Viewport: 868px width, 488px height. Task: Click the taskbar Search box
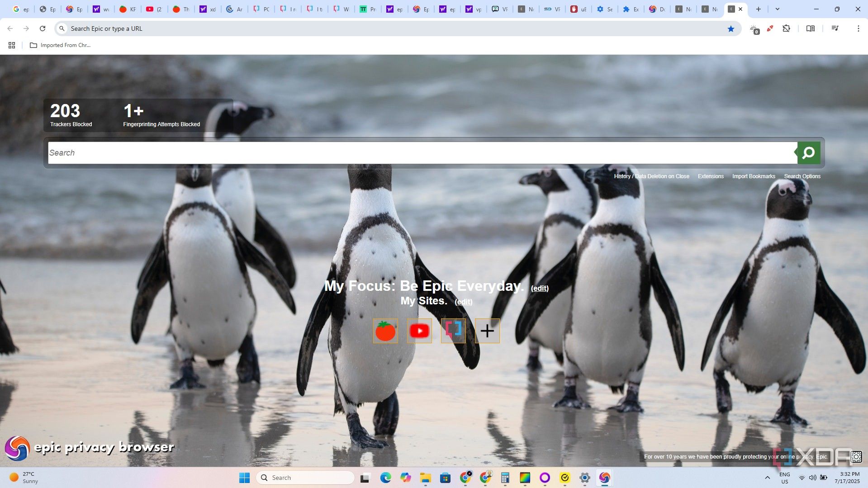[305, 478]
